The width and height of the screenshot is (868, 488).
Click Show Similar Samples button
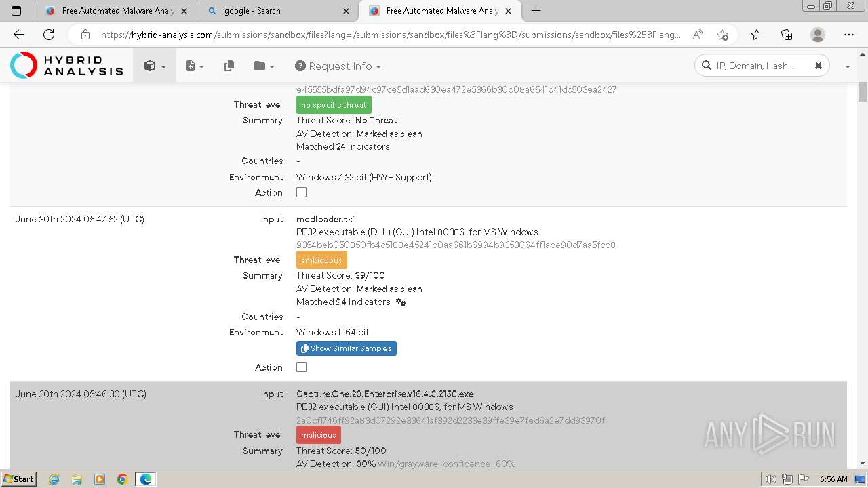coord(347,348)
